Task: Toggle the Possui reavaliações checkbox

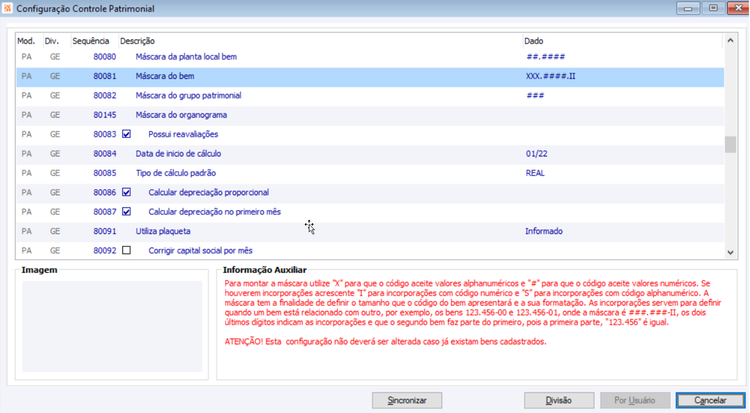Action: (x=126, y=134)
